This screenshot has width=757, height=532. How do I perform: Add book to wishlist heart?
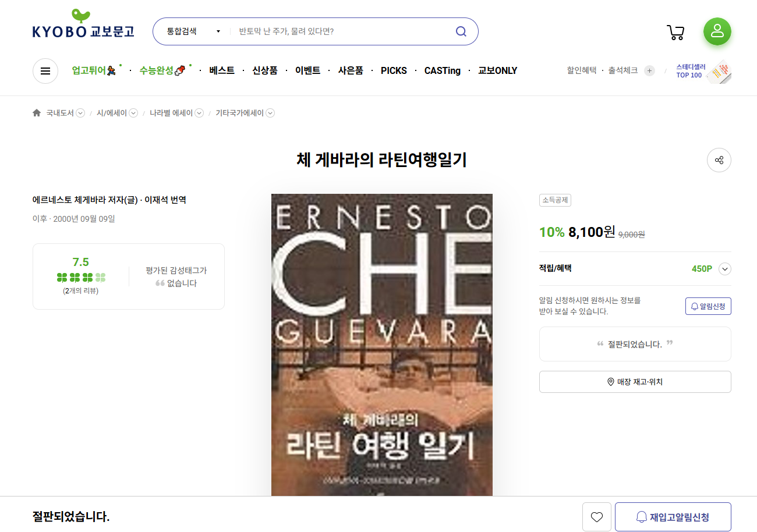pos(597,517)
